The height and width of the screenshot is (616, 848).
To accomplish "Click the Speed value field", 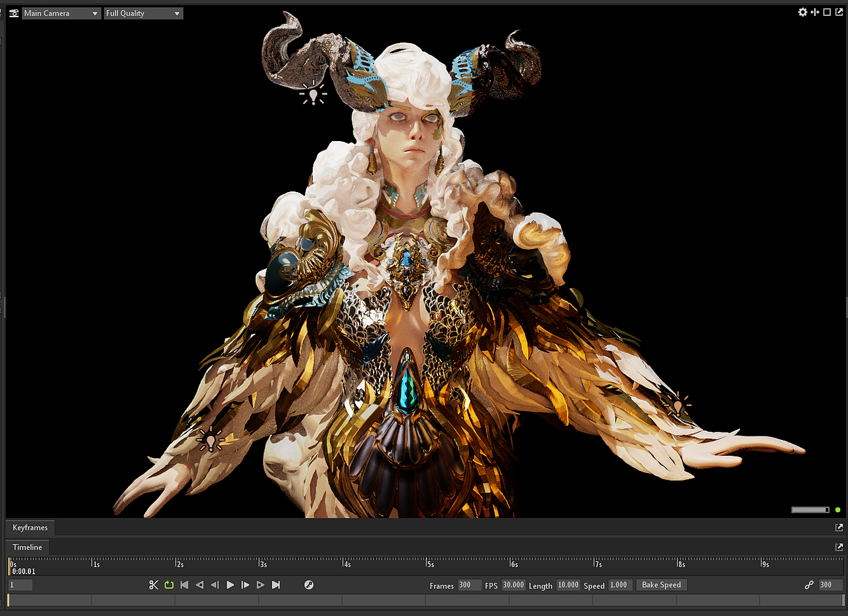I will coord(620,586).
